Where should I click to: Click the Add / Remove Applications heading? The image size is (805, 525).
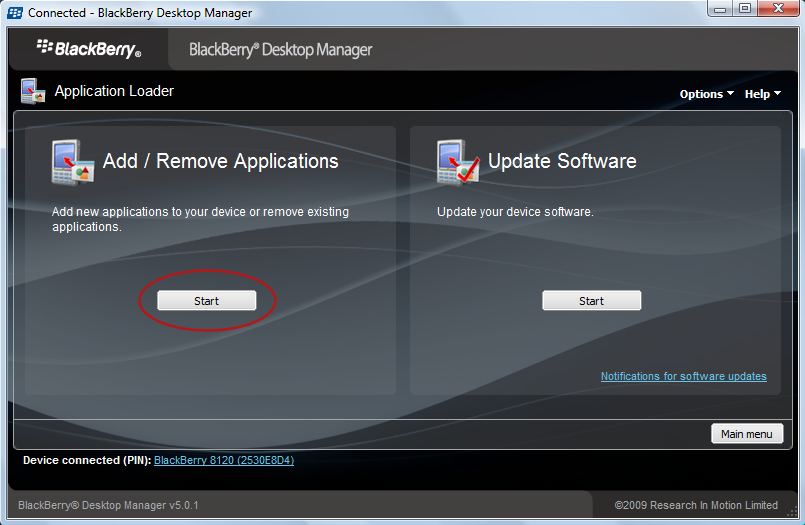221,161
